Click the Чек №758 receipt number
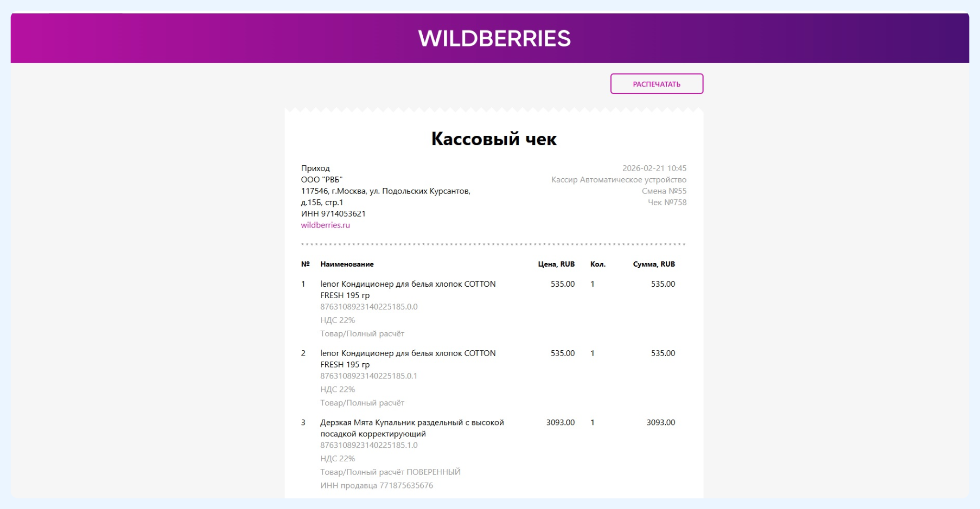980x509 pixels. (667, 203)
